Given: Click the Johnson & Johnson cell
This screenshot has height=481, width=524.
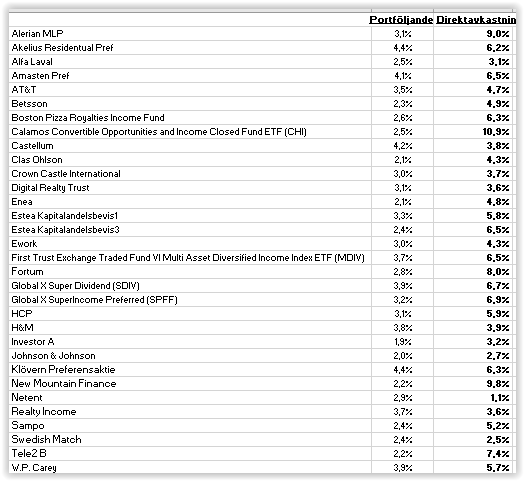Looking at the screenshot, I should pyautogui.click(x=190, y=356).
